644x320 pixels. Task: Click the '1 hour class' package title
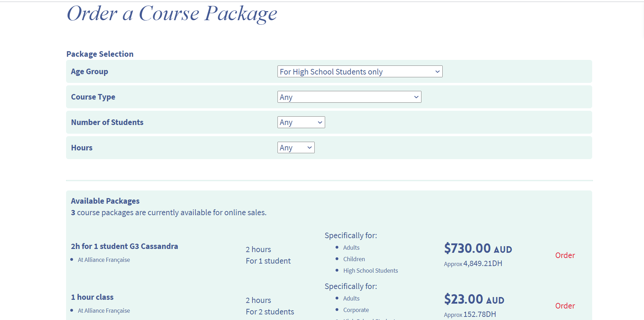(92, 297)
